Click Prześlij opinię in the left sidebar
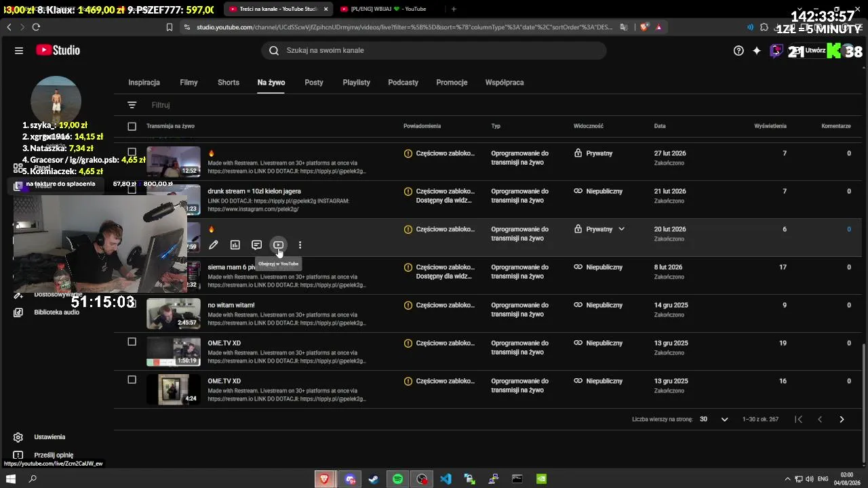868x488 pixels. coord(54,455)
